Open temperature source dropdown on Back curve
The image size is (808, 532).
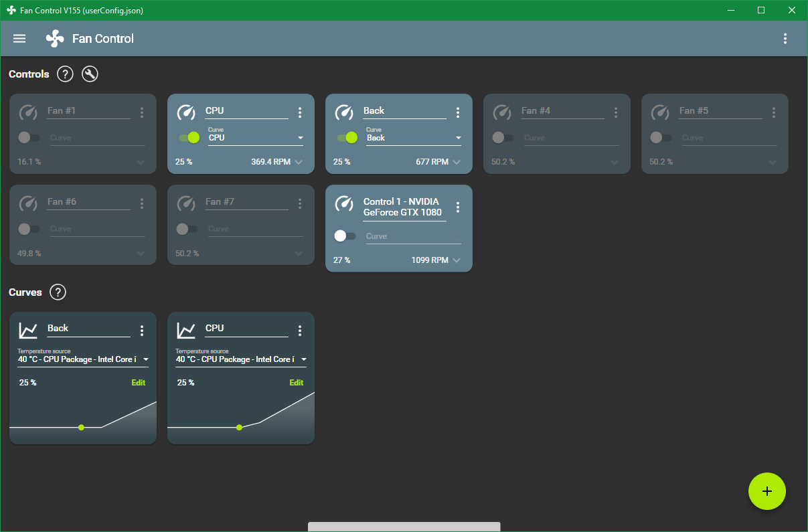coord(83,359)
